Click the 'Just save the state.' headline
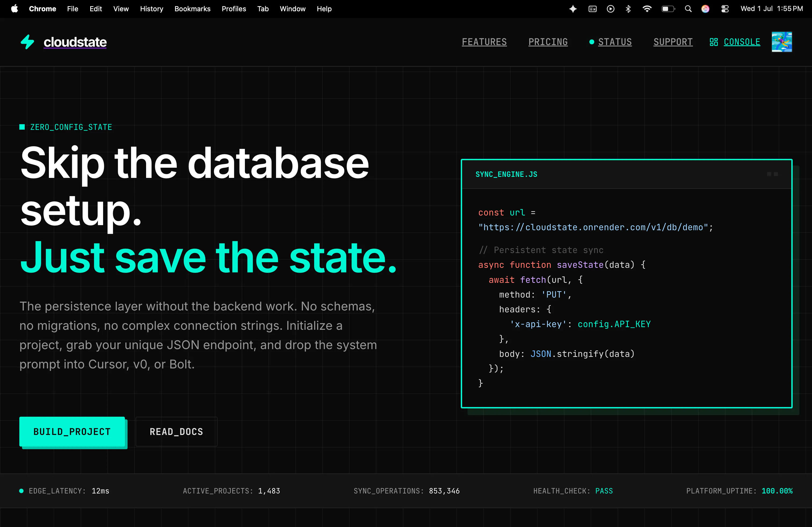This screenshot has width=812, height=527. click(x=208, y=257)
